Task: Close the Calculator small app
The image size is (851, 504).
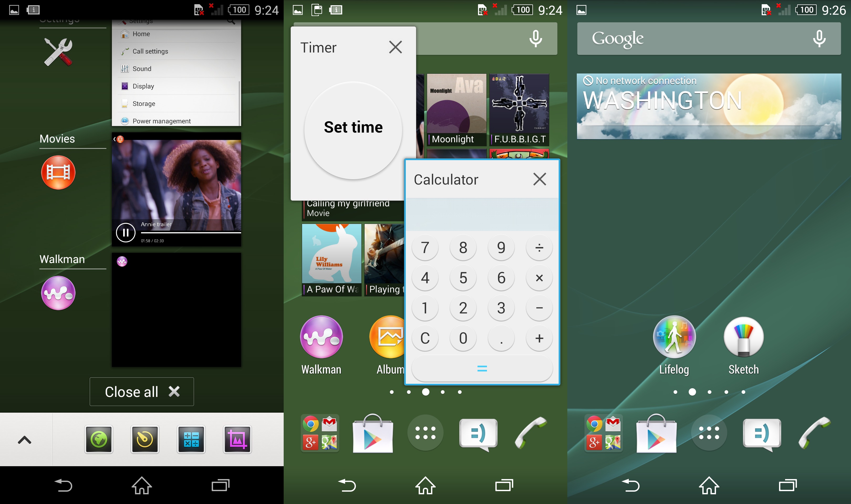Action: click(539, 179)
